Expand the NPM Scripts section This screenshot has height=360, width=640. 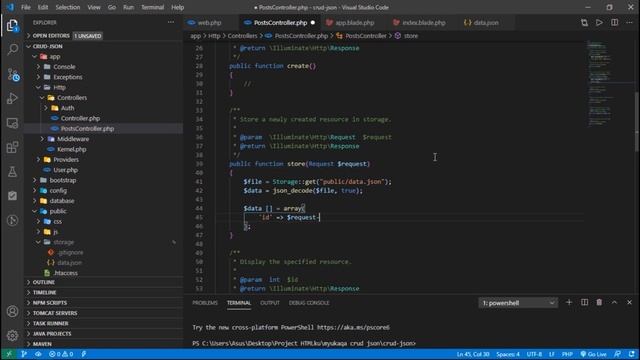tap(49, 302)
